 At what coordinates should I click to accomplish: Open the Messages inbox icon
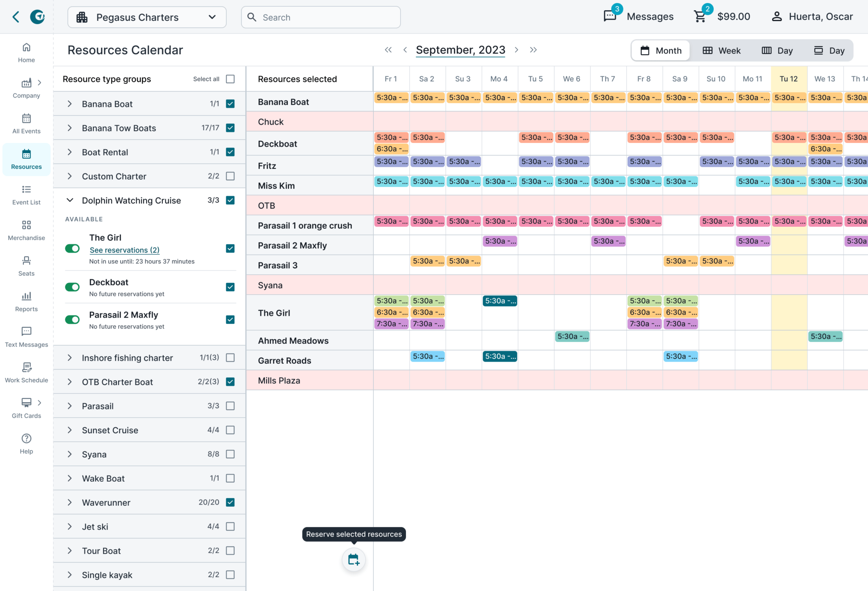click(x=609, y=17)
